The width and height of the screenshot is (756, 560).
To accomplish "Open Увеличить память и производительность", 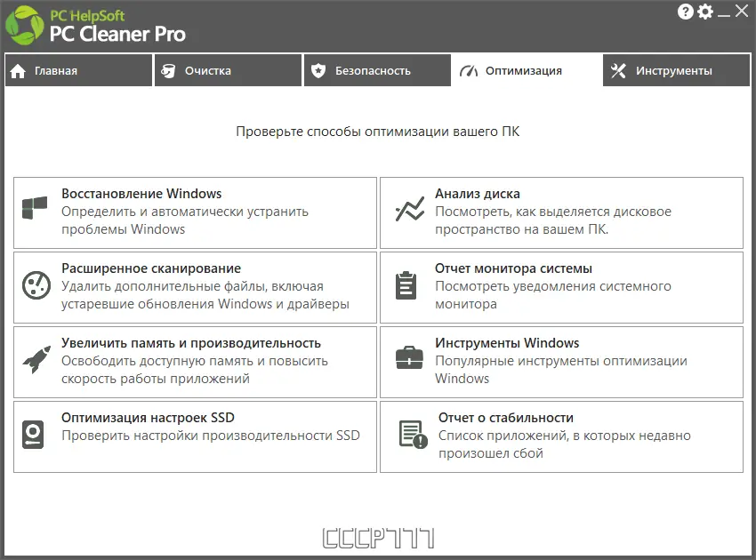I will tap(191, 343).
